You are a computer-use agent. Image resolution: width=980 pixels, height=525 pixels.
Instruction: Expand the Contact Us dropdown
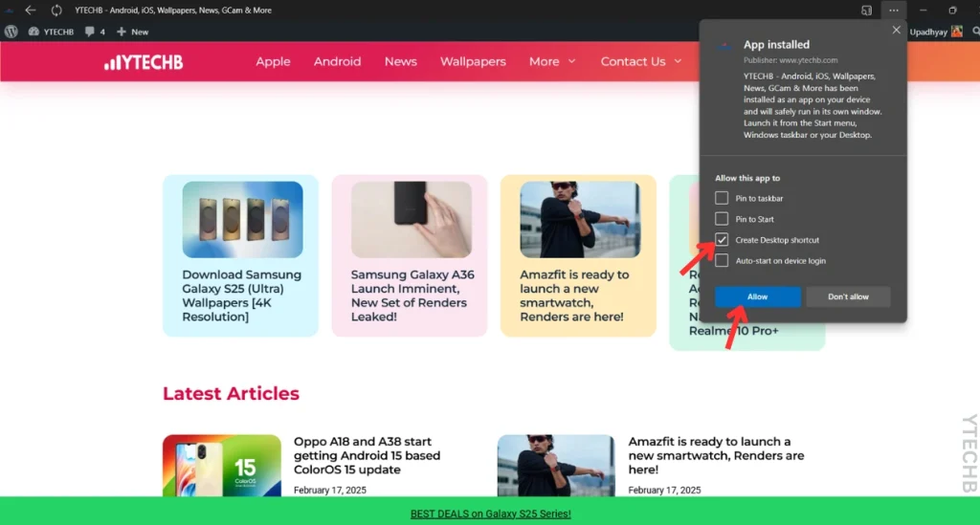[641, 61]
